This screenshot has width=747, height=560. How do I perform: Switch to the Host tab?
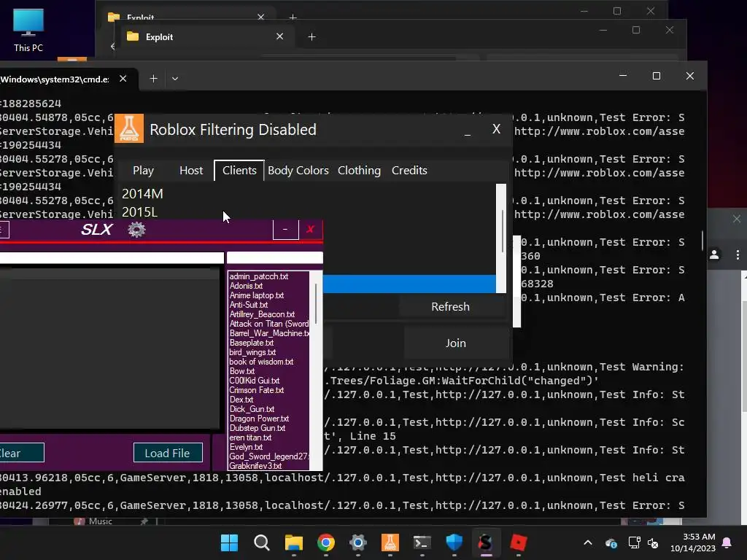[191, 171]
